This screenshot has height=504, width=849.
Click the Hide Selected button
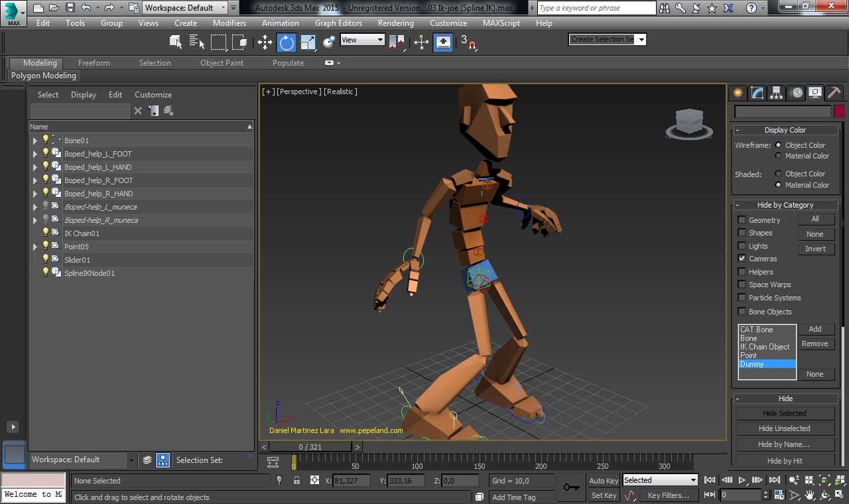tap(784, 413)
